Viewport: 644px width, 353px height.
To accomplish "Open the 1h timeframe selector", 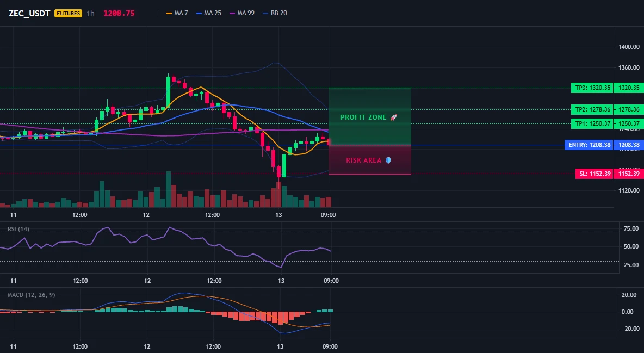I will coord(90,13).
